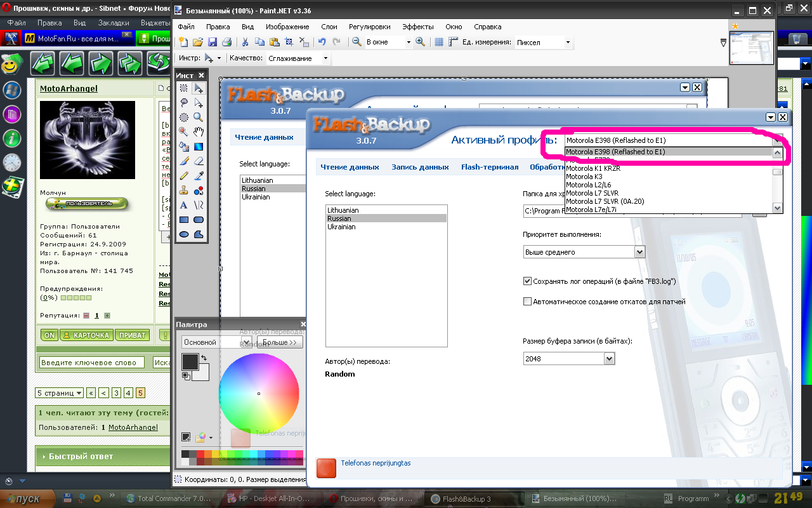Select the Rectangle Select tool
The image size is (812, 508).
184,88
